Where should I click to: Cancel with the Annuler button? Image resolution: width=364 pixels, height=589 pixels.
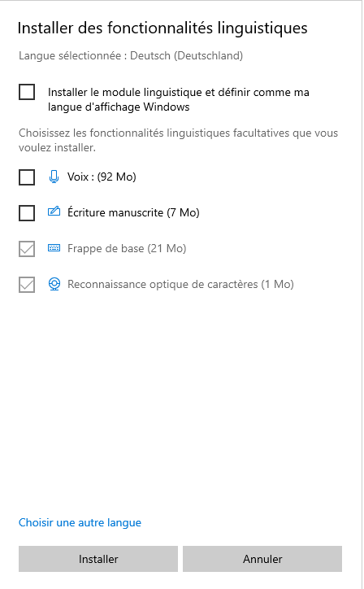pos(262,559)
